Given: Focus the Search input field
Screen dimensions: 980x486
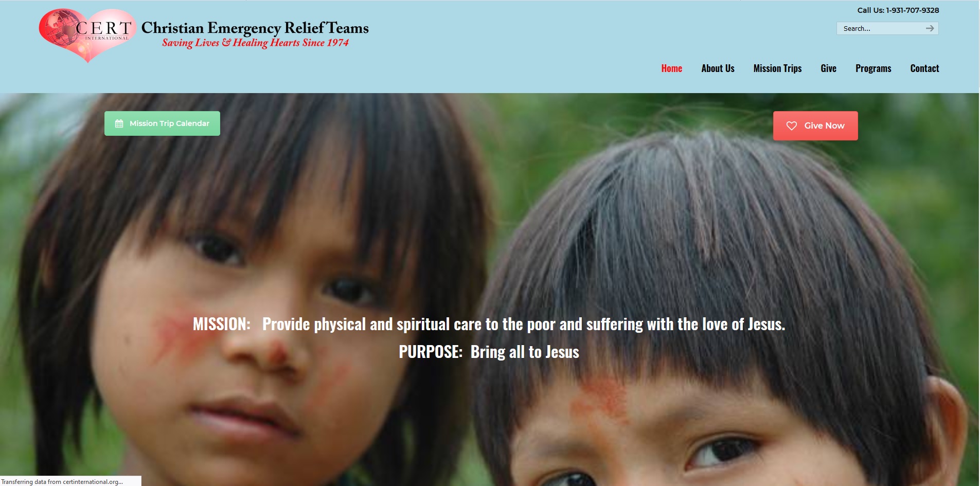Looking at the screenshot, I should pyautogui.click(x=881, y=28).
